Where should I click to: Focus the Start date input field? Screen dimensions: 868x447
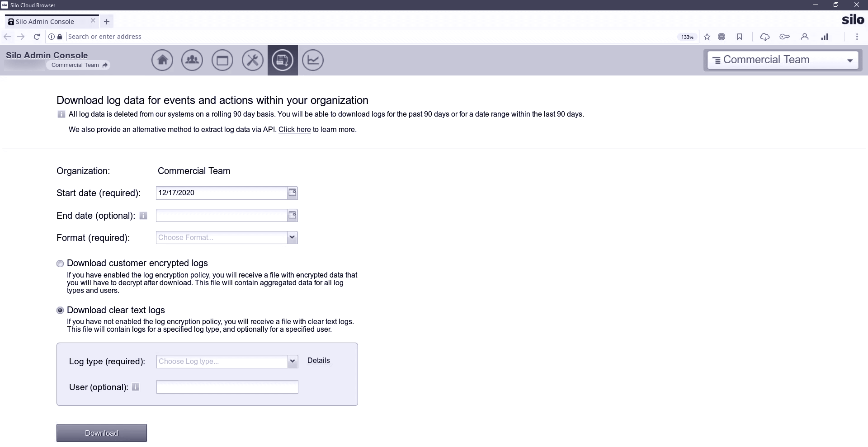coord(222,193)
